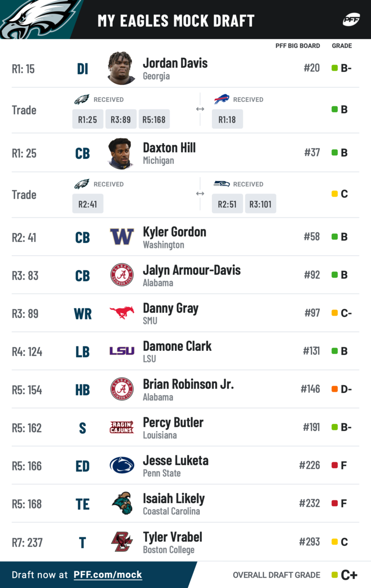Select Jordan Davis player name
The height and width of the screenshot is (588, 371).
(x=175, y=63)
